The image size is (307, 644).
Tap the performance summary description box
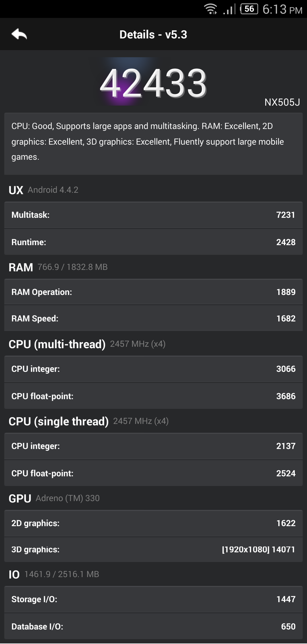pyautogui.click(x=153, y=144)
